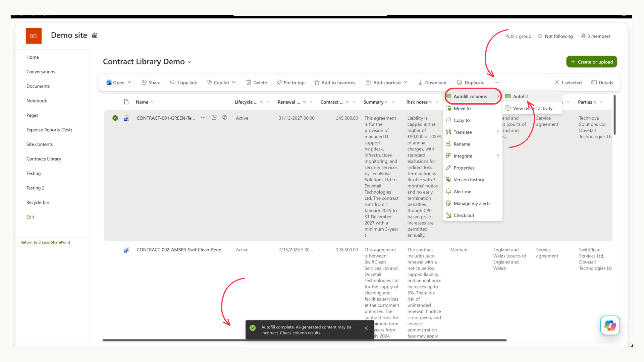Image resolution: width=644 pixels, height=362 pixels.
Task: Click Word file icon for CONTRACT-002-AMBER
Action: [126, 250]
